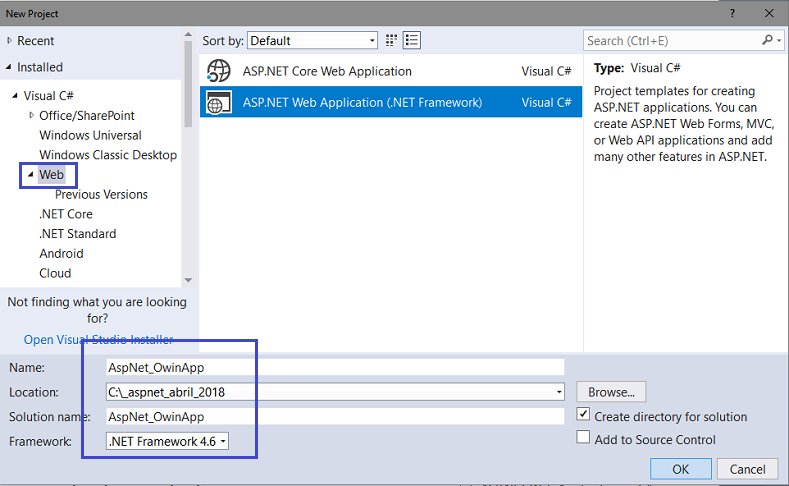The height and width of the screenshot is (486, 789).
Task: Click the ASP.NET Core Web Application globe icon
Action: click(219, 71)
